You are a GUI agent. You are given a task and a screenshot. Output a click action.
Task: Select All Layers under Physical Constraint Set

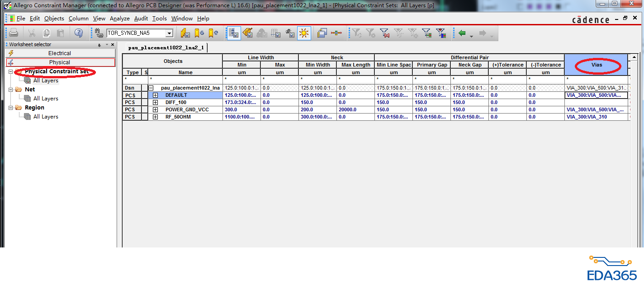(46, 81)
